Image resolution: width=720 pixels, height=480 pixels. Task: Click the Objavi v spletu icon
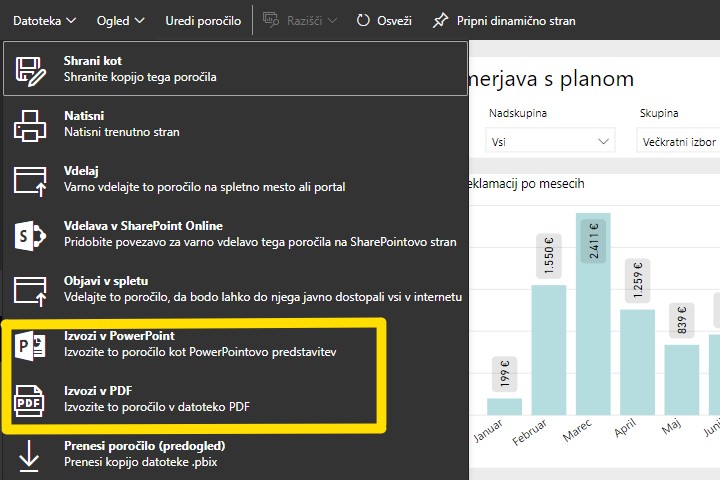point(30,291)
